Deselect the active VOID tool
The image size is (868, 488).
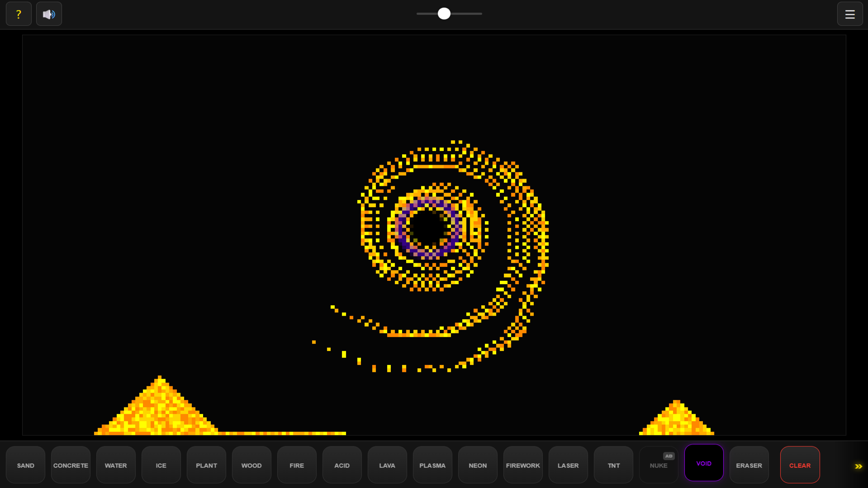704,463
